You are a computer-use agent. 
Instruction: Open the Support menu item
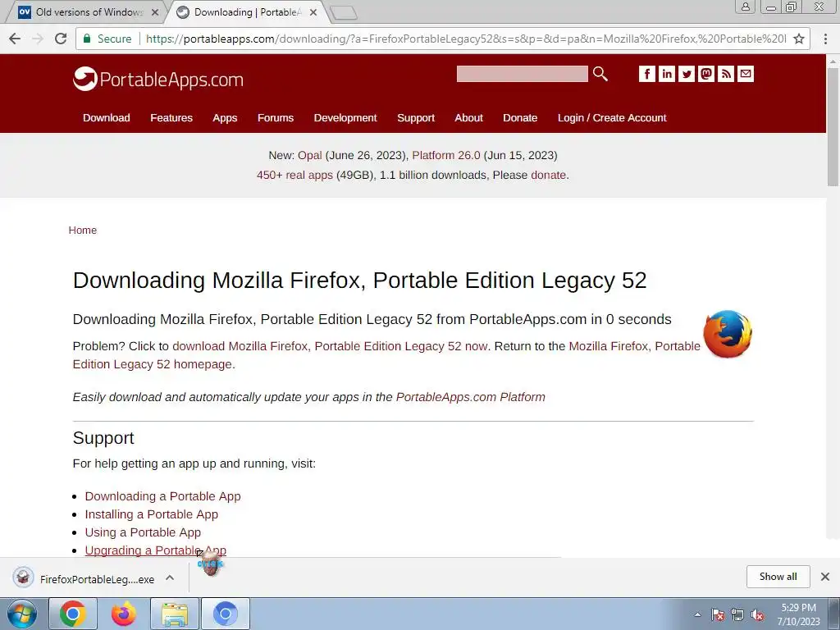coord(416,118)
